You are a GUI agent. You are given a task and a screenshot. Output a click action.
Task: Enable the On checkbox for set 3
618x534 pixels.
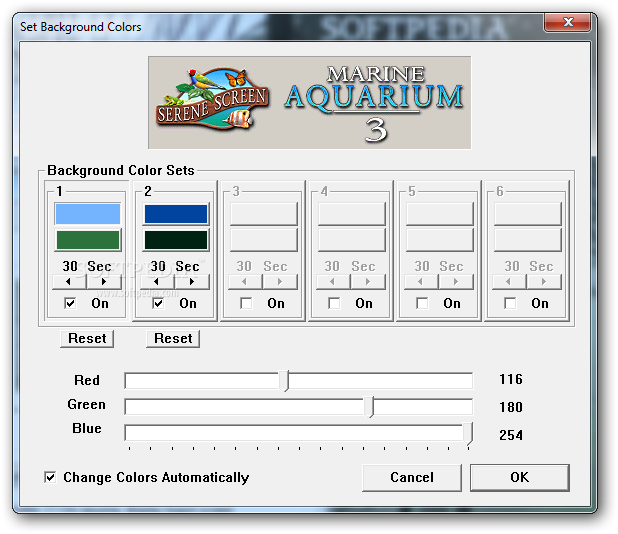click(x=246, y=303)
